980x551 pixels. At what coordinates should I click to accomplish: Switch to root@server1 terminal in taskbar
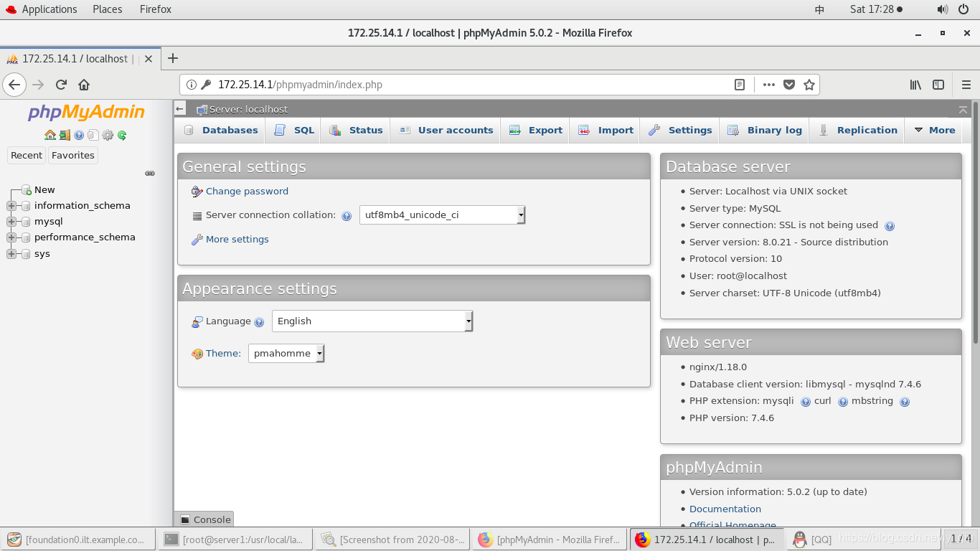tap(235, 540)
